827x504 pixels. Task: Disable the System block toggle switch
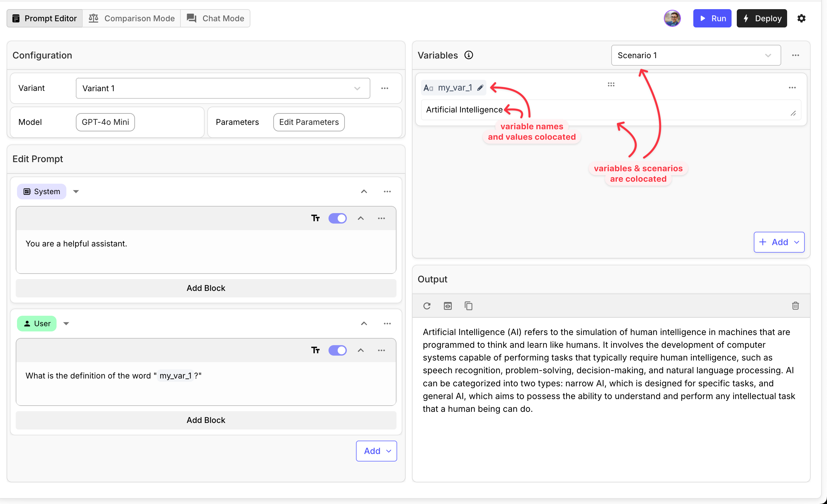pyautogui.click(x=337, y=218)
